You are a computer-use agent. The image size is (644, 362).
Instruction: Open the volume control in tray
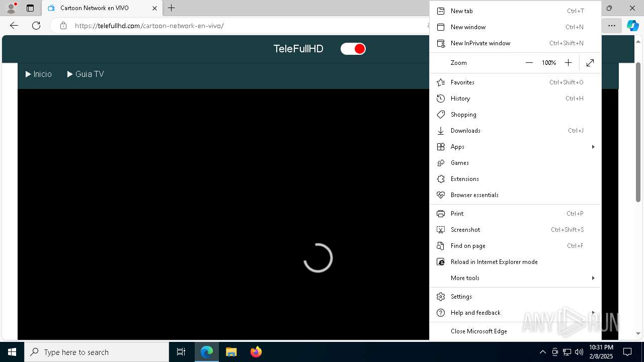[579, 352]
